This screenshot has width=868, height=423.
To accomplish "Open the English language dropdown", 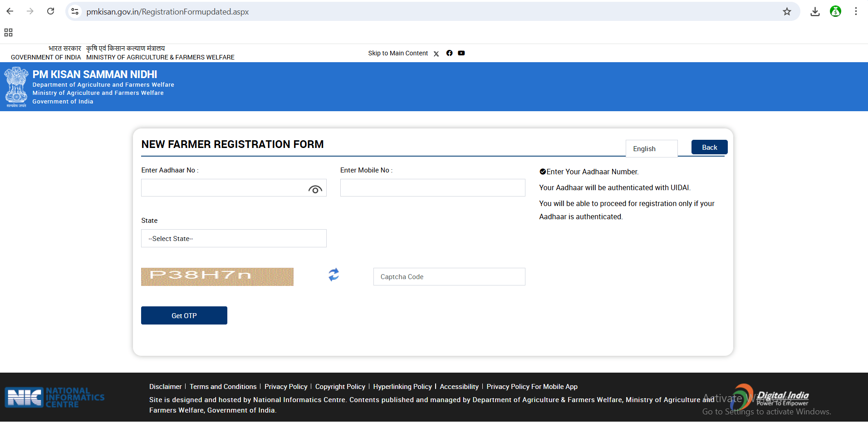I will 651,149.
